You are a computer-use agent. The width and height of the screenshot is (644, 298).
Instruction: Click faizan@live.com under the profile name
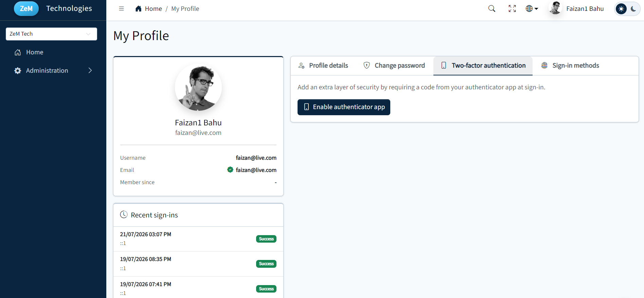198,133
